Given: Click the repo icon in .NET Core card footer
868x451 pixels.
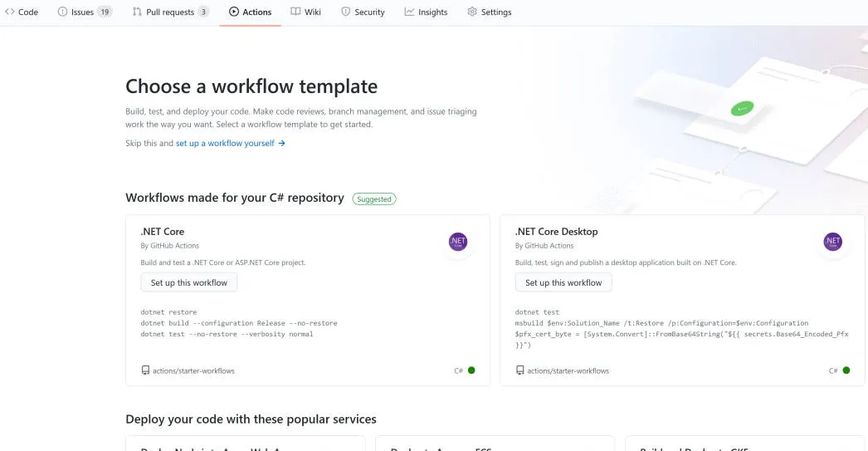Looking at the screenshot, I should pos(145,370).
